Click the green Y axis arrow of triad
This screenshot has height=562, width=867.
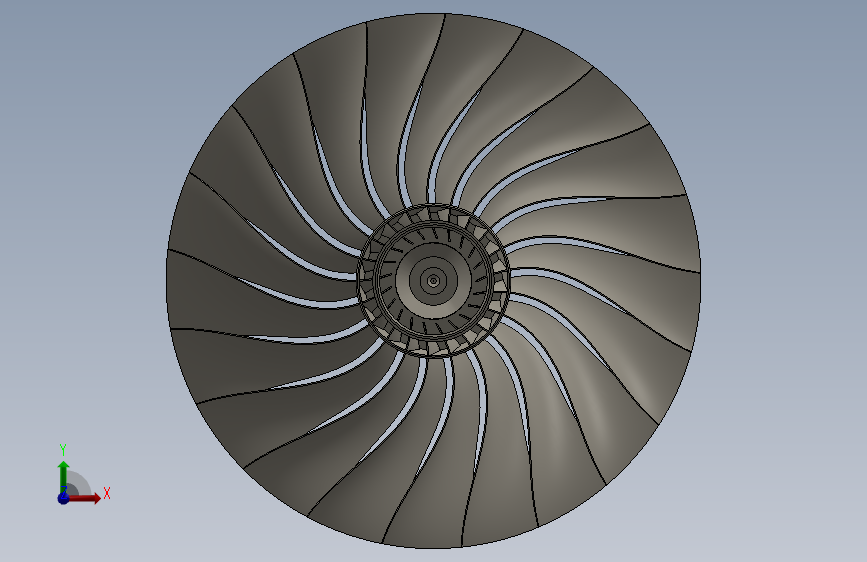[x=64, y=477]
